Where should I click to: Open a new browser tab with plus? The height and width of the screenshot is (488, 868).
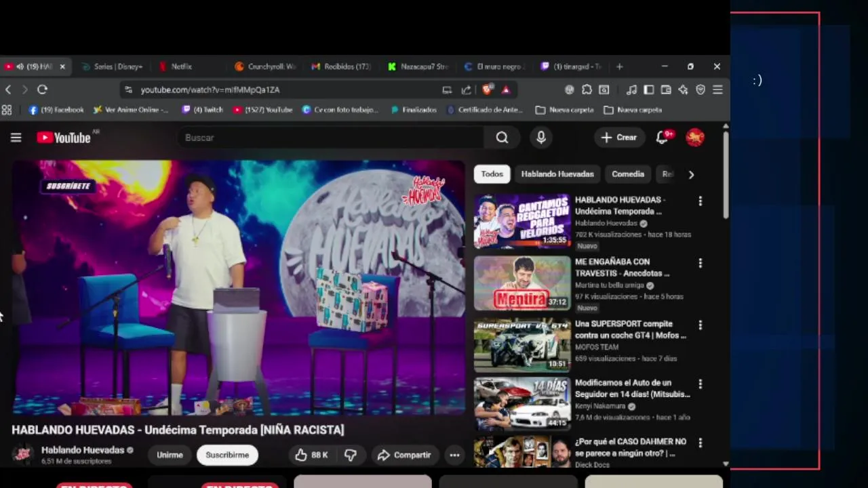pos(619,66)
